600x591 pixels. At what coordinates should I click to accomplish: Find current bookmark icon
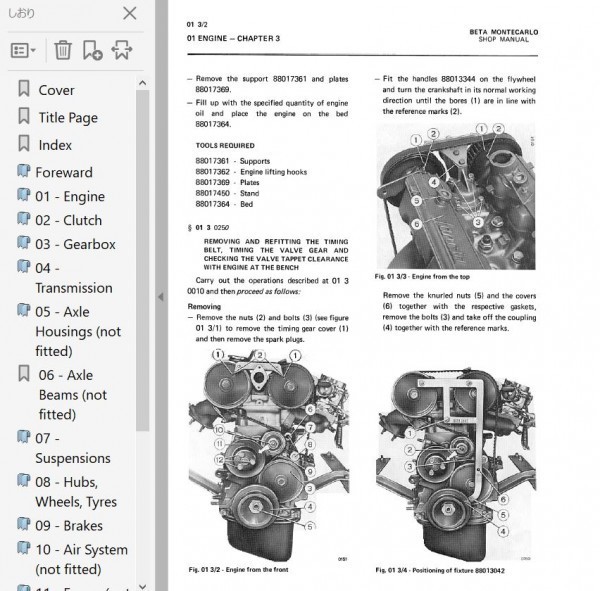tap(122, 50)
